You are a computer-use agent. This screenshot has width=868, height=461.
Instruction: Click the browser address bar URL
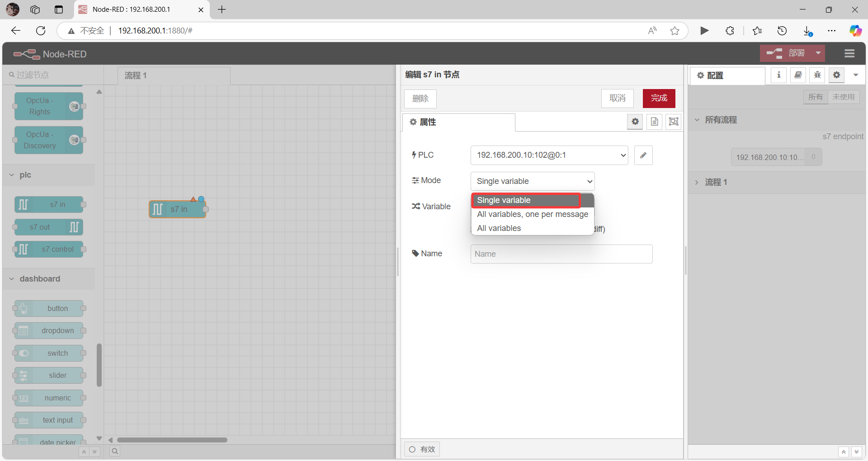(155, 31)
